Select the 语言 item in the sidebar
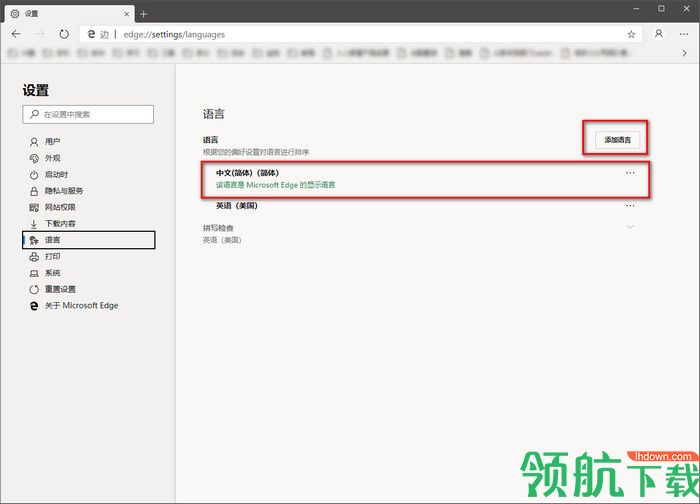Screen dimensions: 700x504 [x=88, y=240]
